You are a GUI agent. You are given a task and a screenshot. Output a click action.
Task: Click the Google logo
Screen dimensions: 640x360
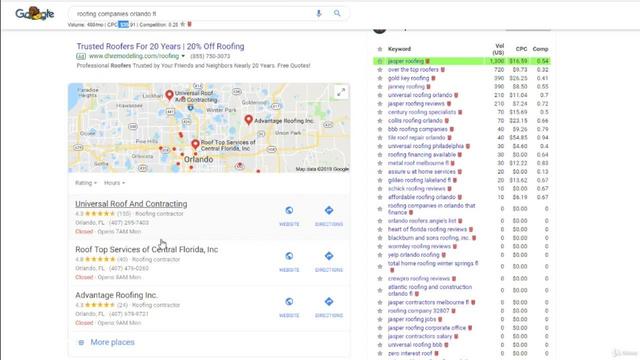coord(35,14)
